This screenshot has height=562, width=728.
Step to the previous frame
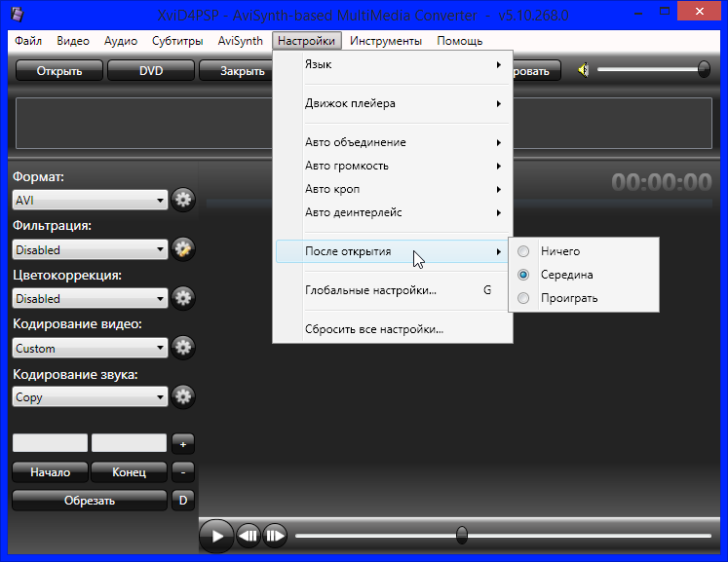249,535
